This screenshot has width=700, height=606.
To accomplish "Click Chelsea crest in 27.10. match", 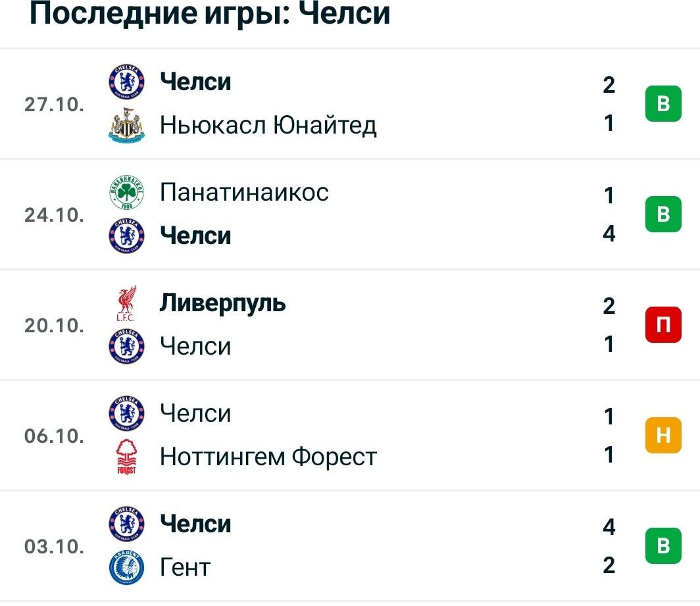I will [127, 82].
